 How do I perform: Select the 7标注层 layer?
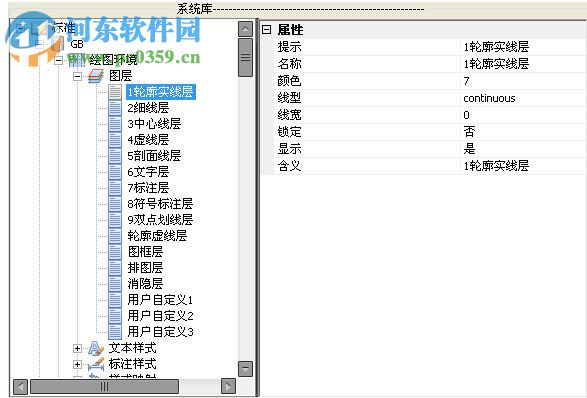(x=148, y=188)
